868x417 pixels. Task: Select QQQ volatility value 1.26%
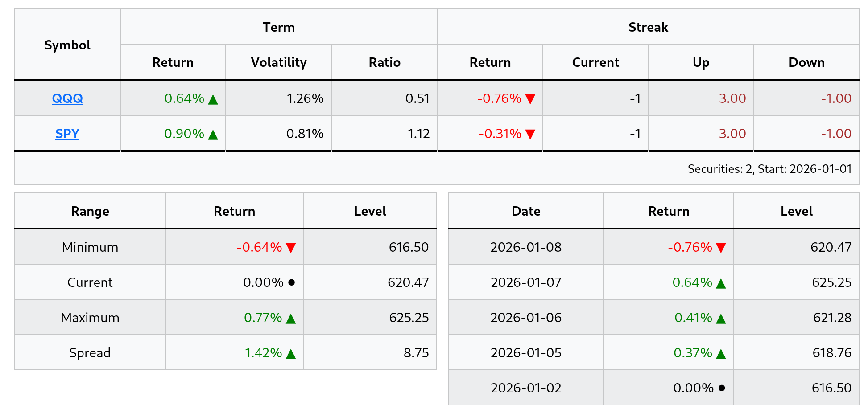point(305,98)
